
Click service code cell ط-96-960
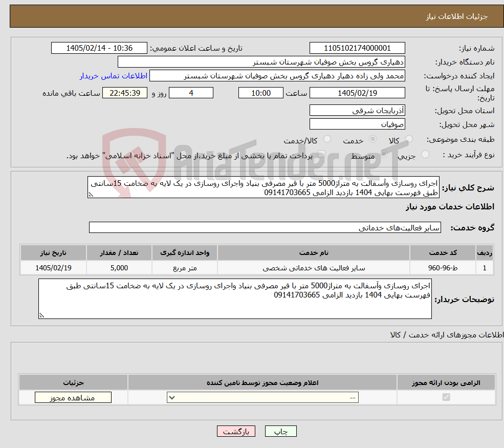pyautogui.click(x=443, y=268)
